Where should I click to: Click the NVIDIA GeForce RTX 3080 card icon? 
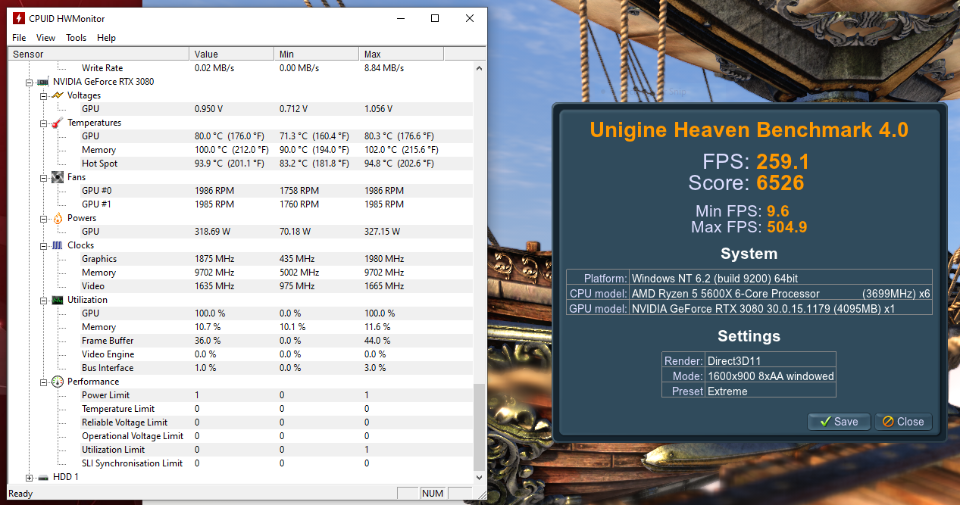coord(43,82)
